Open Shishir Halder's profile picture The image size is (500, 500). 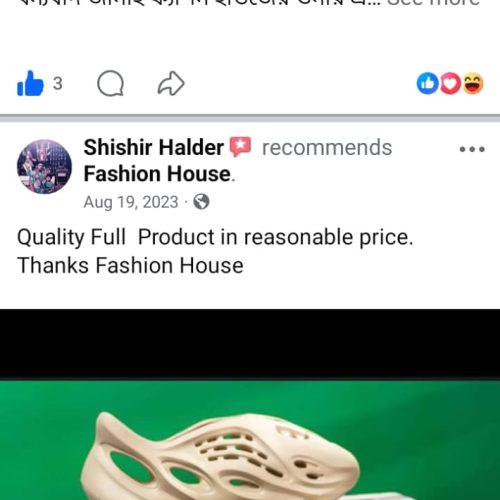point(44,167)
